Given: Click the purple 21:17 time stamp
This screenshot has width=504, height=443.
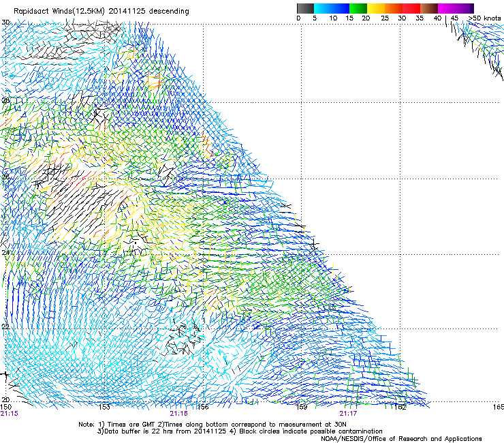Looking at the screenshot, I should [348, 414].
